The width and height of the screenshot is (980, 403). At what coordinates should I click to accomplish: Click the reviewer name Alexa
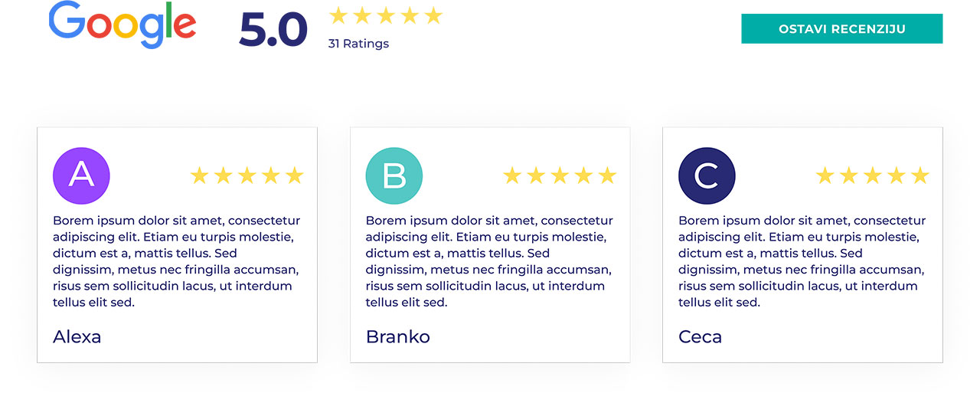tap(77, 336)
